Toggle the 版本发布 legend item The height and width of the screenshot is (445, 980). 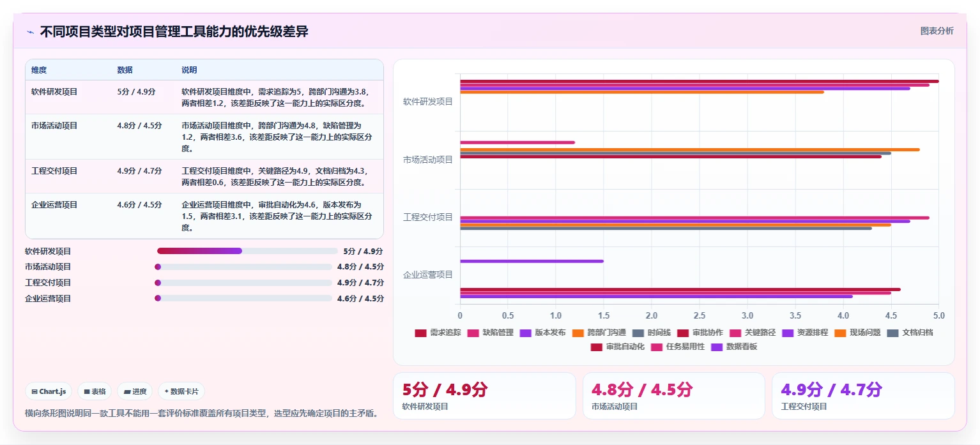(542, 333)
